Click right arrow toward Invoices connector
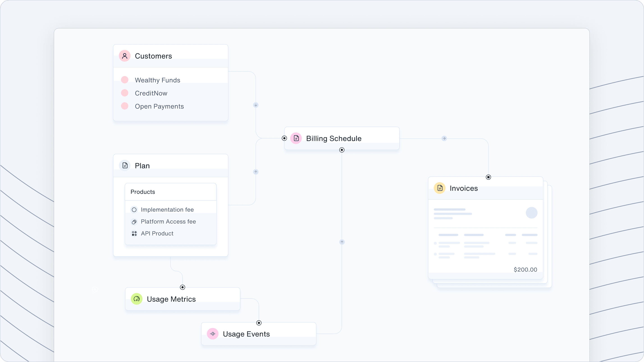This screenshot has width=644, height=362. [444, 138]
